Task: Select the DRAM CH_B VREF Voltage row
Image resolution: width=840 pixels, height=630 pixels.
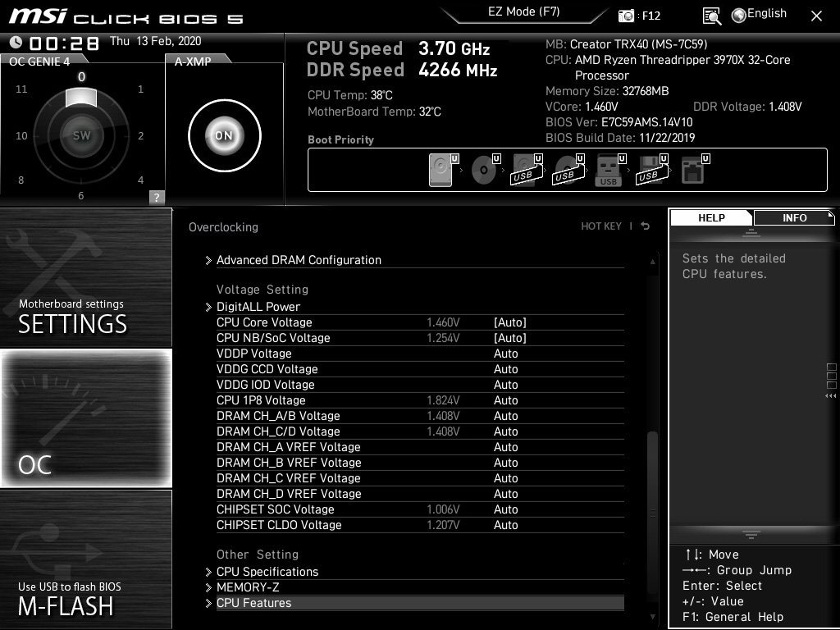Action: tap(420, 463)
